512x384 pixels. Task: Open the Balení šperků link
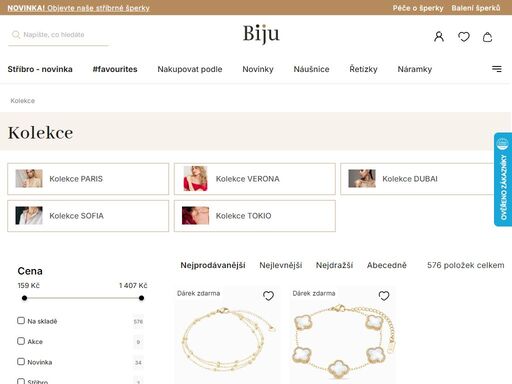coord(476,8)
